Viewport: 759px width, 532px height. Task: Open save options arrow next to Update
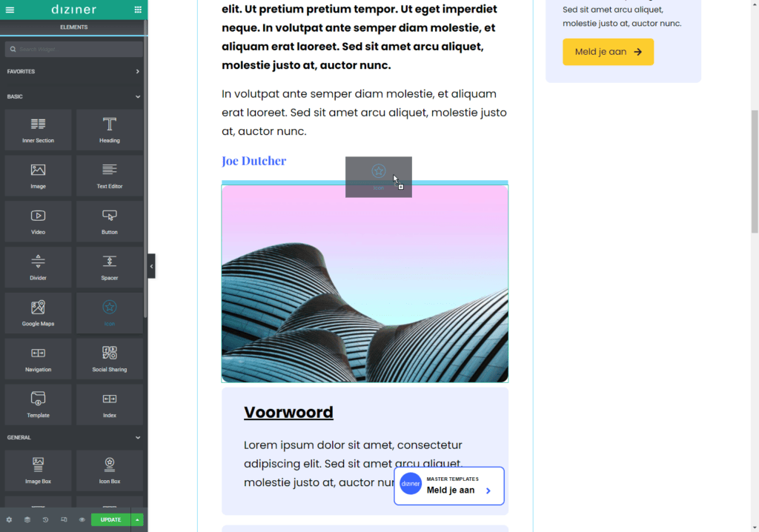coord(137,519)
